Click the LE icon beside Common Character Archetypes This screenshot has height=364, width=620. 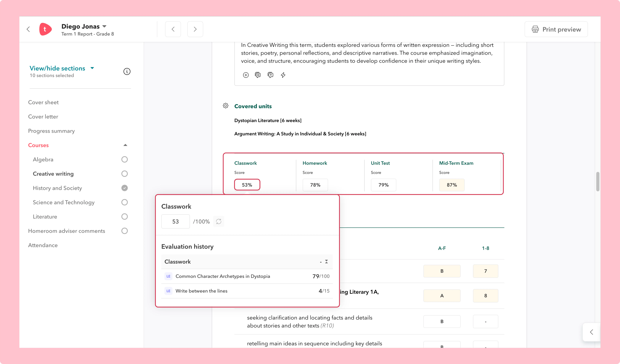click(168, 276)
